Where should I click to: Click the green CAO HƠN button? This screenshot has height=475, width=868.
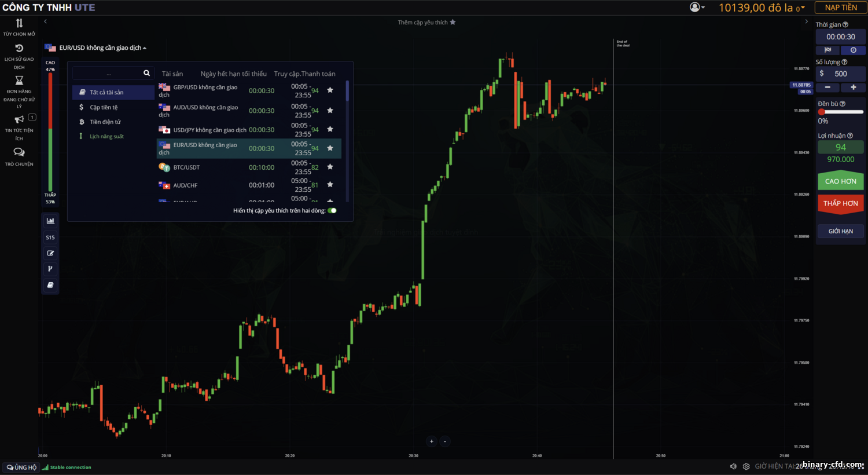(840, 181)
